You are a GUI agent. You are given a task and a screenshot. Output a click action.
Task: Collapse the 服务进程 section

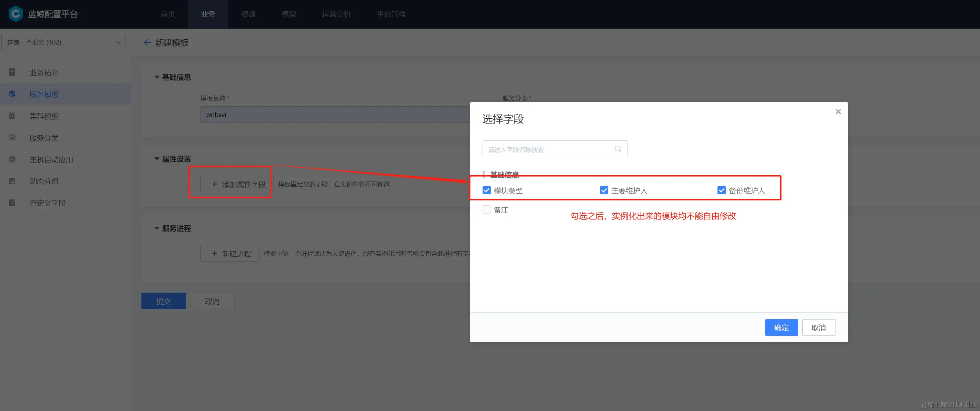point(157,228)
